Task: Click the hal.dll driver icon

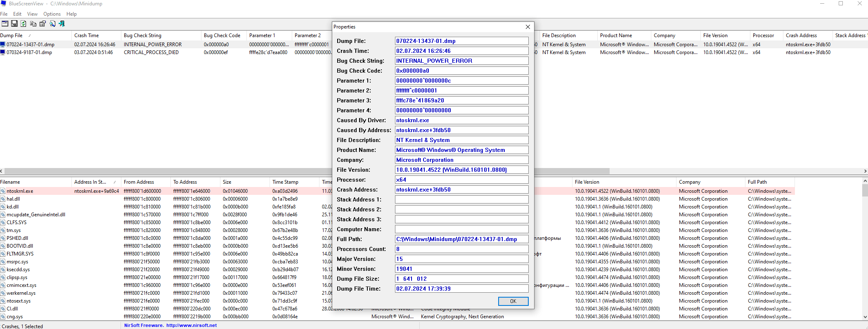Action: pos(3,199)
